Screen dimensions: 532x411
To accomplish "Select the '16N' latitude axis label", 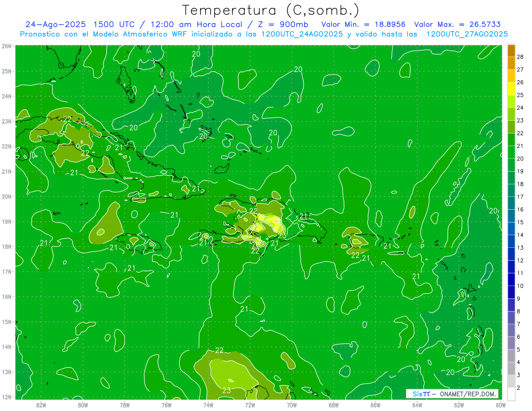I will coord(7,297).
